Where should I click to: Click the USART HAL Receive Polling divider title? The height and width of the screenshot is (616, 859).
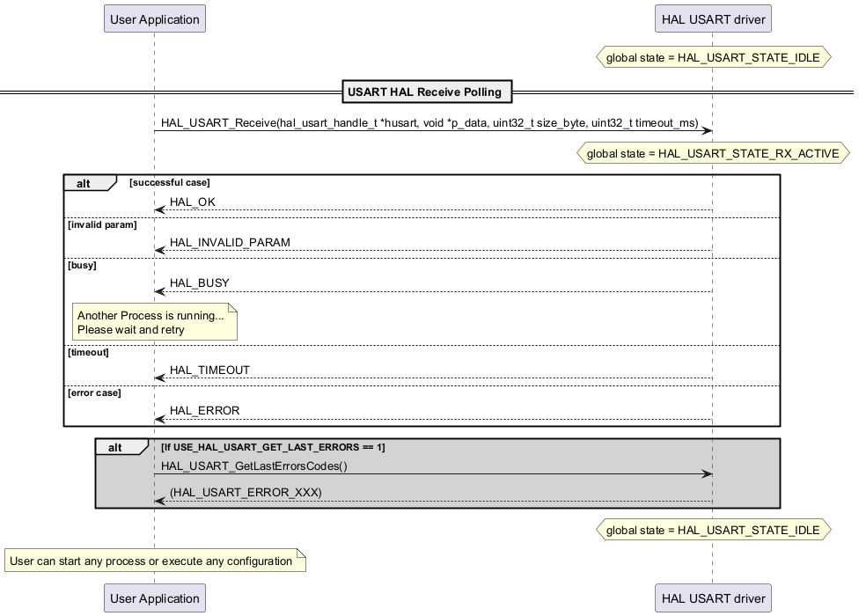[424, 92]
